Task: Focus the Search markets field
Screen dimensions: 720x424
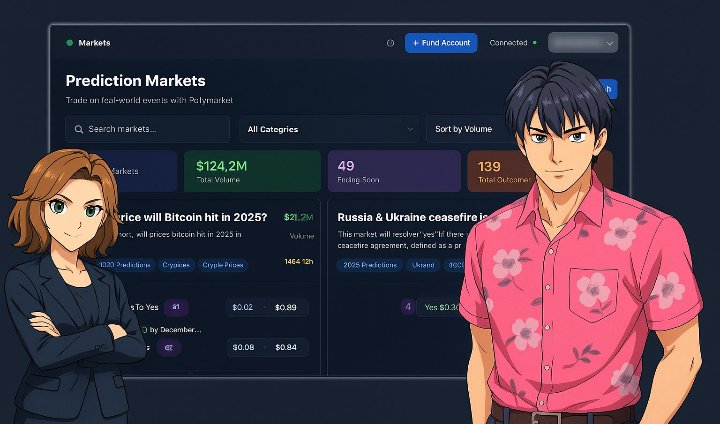Action: (147, 129)
